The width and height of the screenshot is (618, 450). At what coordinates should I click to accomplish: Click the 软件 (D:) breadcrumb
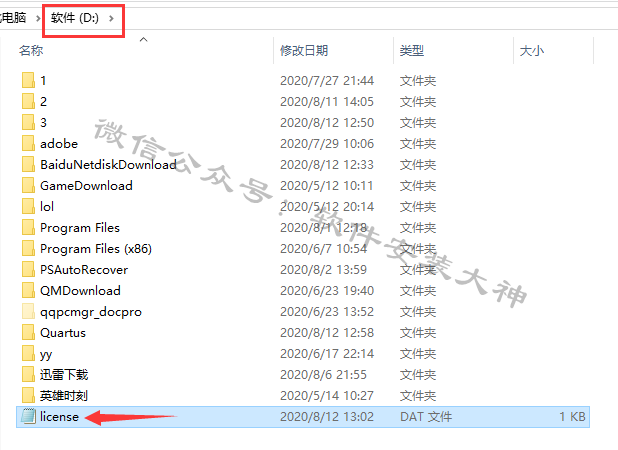click(x=74, y=18)
